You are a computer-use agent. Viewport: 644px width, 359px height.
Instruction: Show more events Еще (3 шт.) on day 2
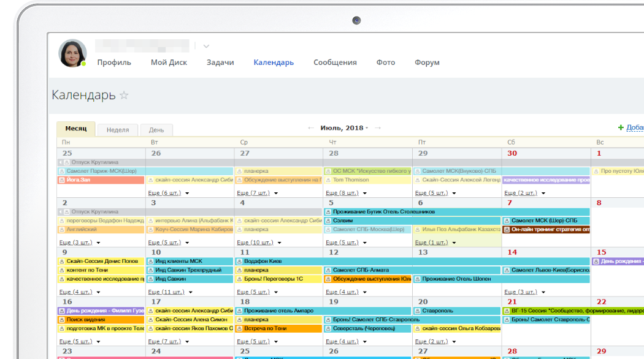pyautogui.click(x=80, y=243)
